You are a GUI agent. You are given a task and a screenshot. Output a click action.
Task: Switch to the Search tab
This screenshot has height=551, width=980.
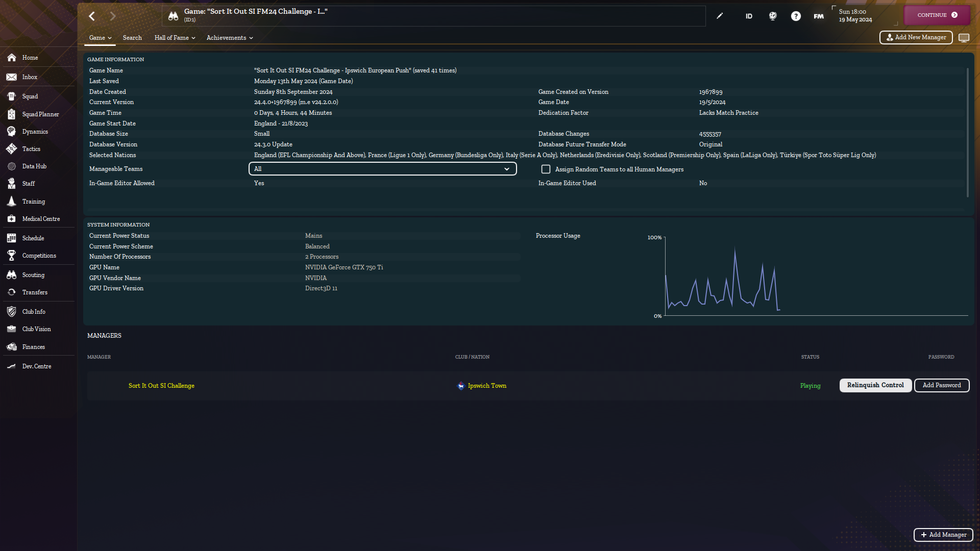pos(132,38)
